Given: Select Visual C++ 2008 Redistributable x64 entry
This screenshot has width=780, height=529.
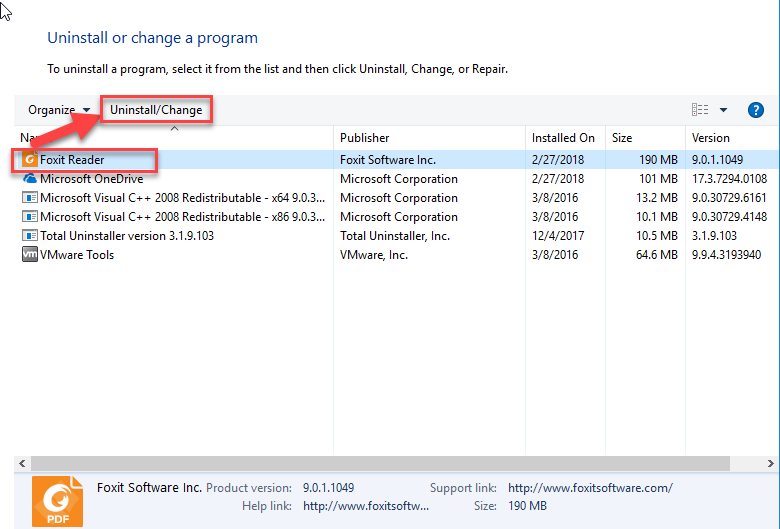Looking at the screenshot, I should tap(182, 198).
